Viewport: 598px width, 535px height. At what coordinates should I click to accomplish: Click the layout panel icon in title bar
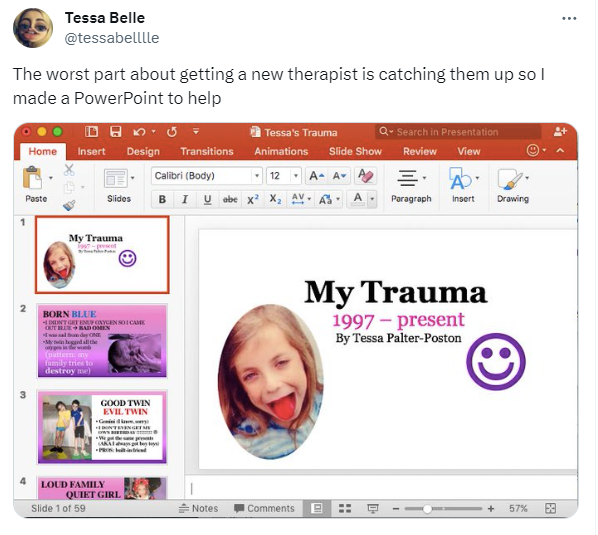tap(91, 132)
